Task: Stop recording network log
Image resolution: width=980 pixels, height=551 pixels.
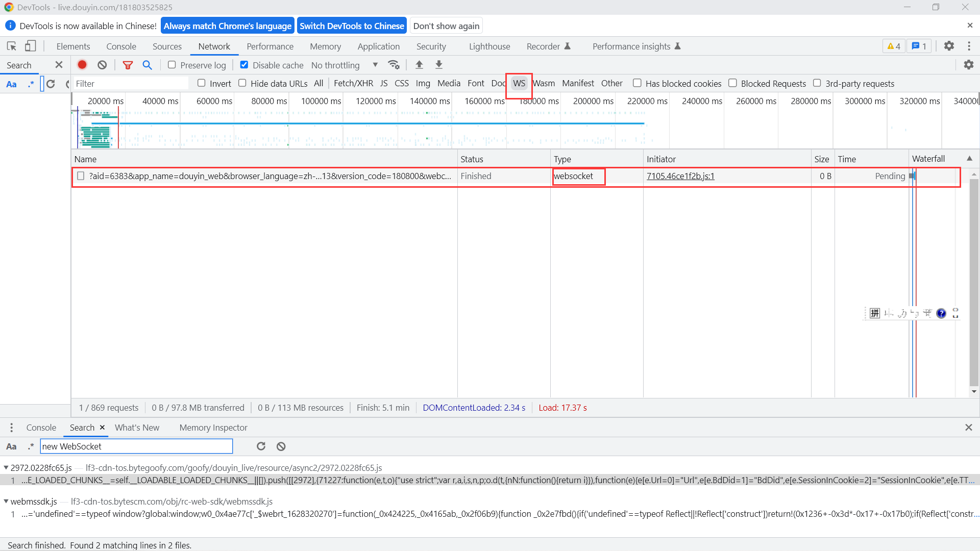Action: click(82, 65)
